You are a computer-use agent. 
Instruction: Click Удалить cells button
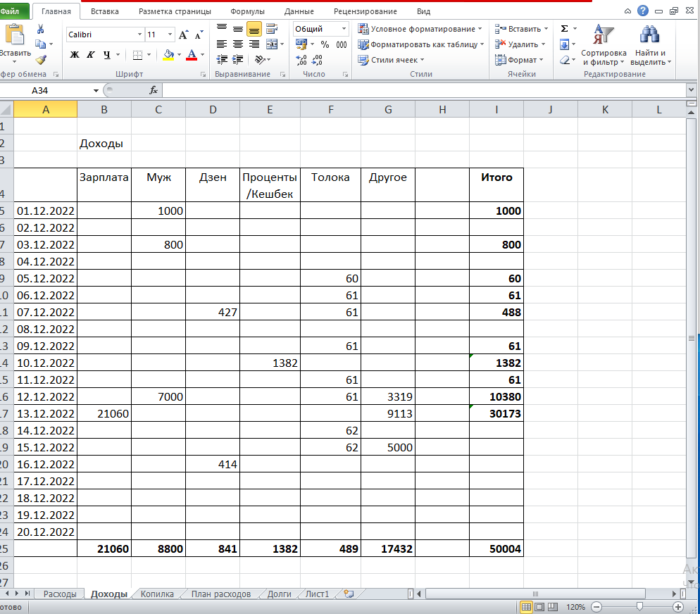(520, 44)
